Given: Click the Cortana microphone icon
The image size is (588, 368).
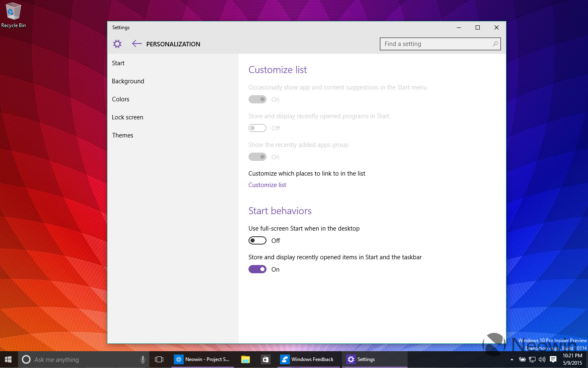Looking at the screenshot, I should (143, 359).
